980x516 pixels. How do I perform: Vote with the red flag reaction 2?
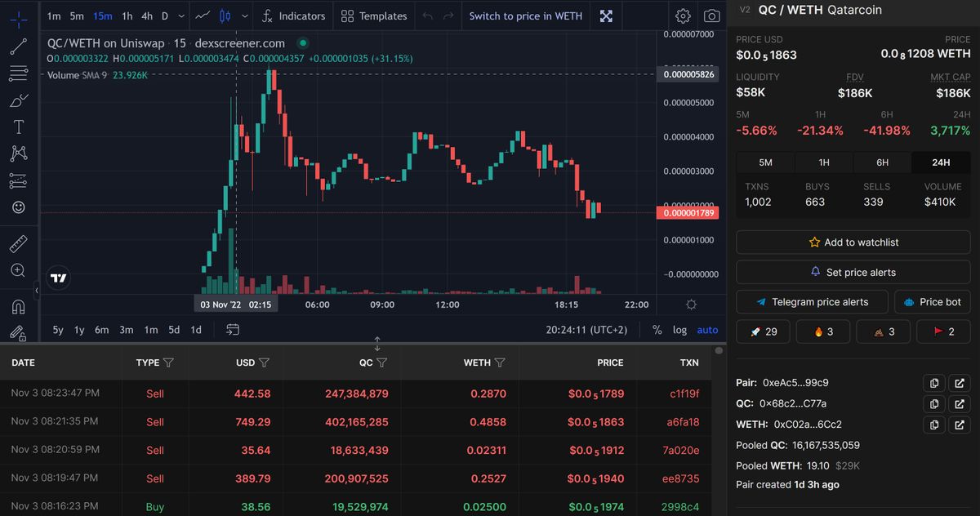[x=943, y=331]
